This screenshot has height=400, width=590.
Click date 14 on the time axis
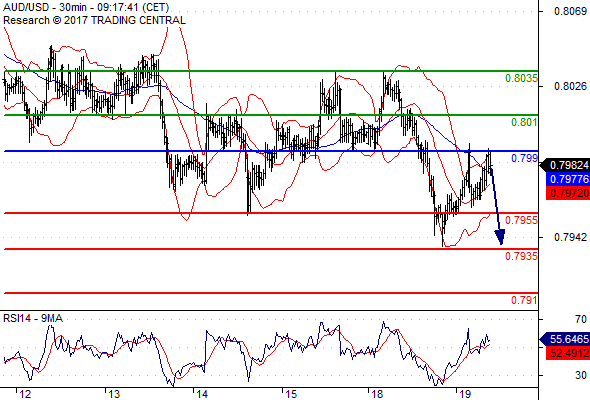[202, 394]
